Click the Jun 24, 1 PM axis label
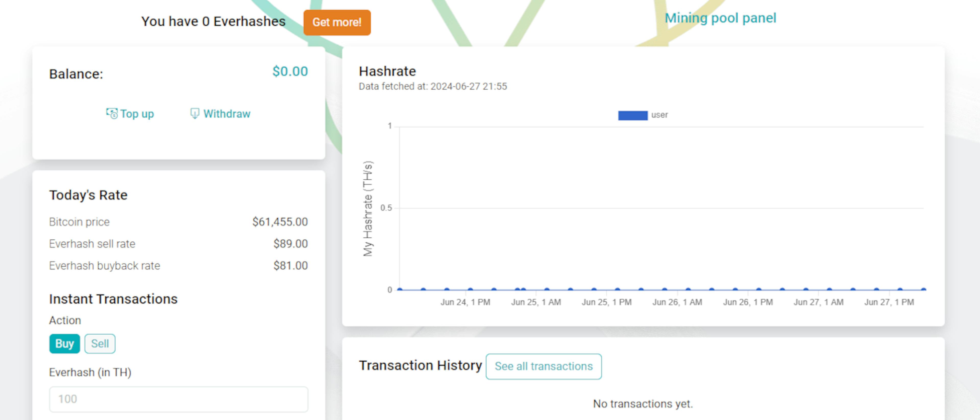 coord(465,302)
